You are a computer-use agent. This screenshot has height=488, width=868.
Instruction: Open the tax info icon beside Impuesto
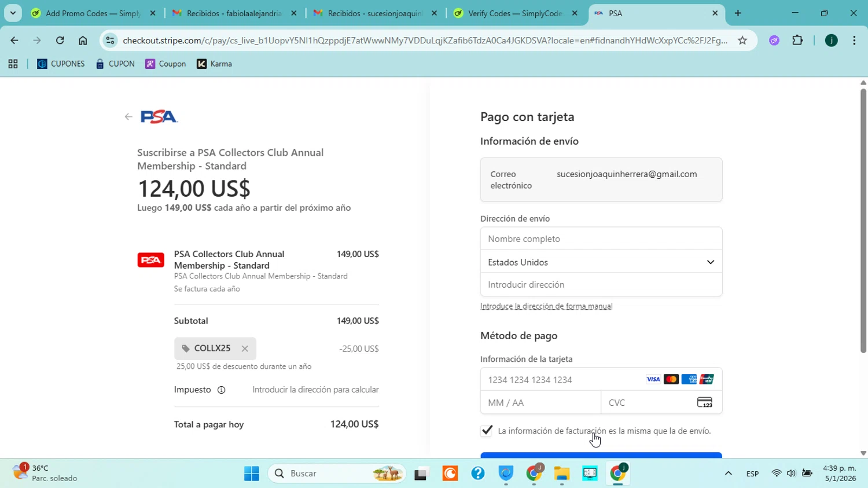coord(221,390)
